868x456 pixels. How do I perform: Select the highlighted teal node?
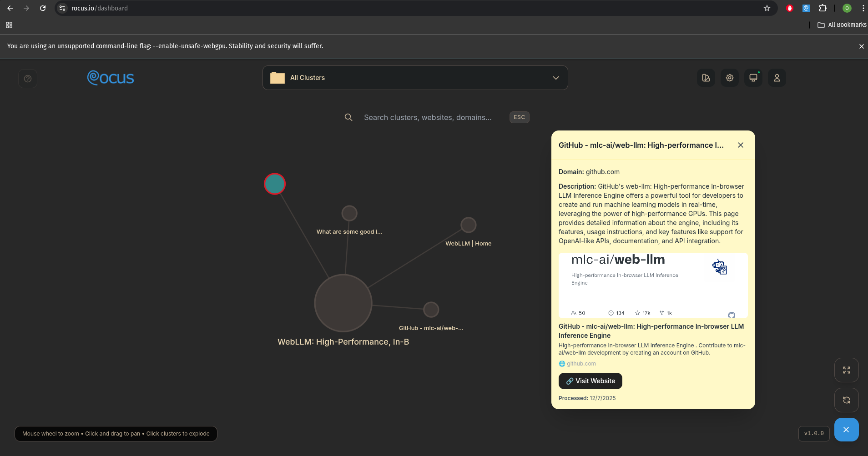click(275, 184)
